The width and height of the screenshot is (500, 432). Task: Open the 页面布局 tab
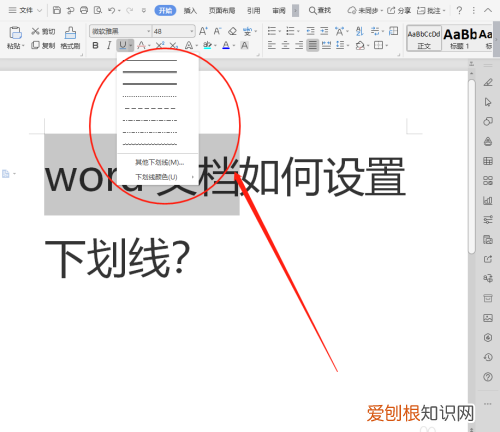(222, 11)
